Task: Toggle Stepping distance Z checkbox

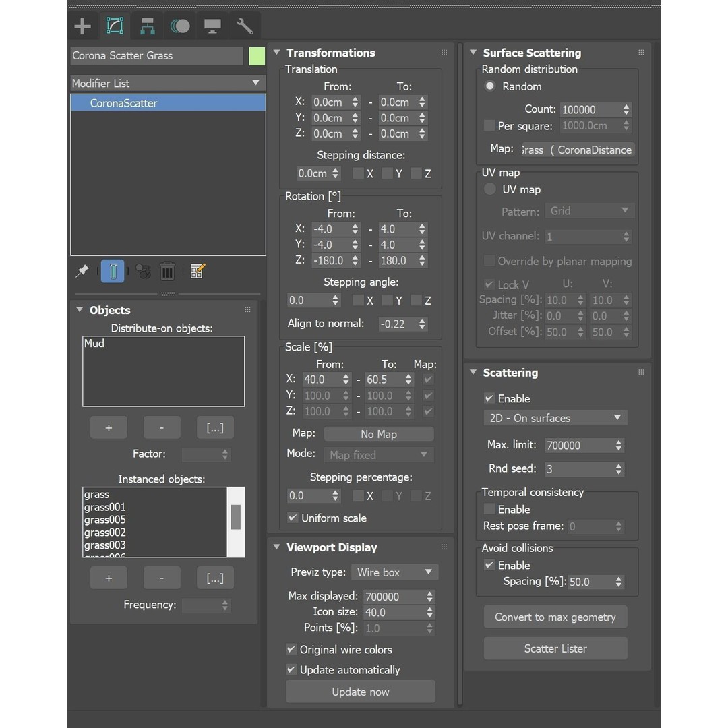Action: [x=416, y=173]
